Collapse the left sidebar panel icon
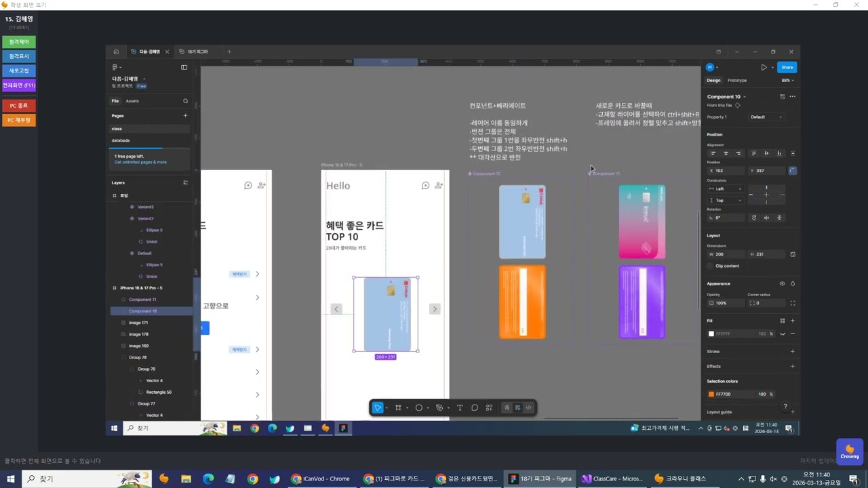 [x=184, y=67]
